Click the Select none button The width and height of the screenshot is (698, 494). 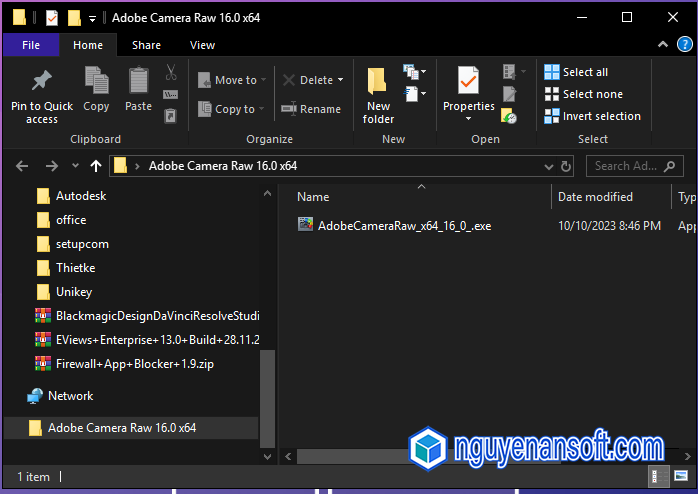[584, 94]
